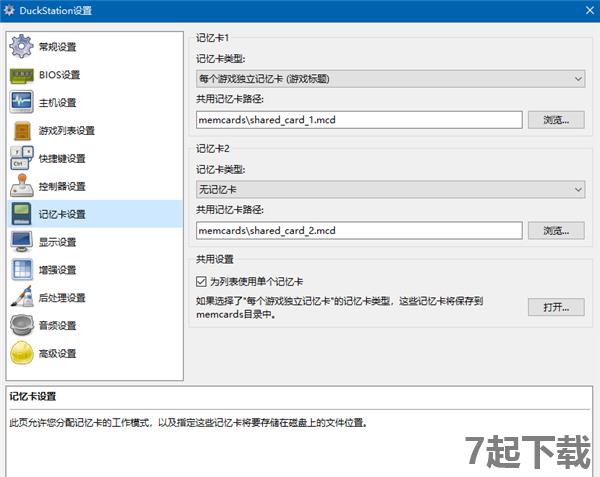Click the 游戏列表设置 box icon
The height and width of the screenshot is (477, 600).
click(x=22, y=130)
